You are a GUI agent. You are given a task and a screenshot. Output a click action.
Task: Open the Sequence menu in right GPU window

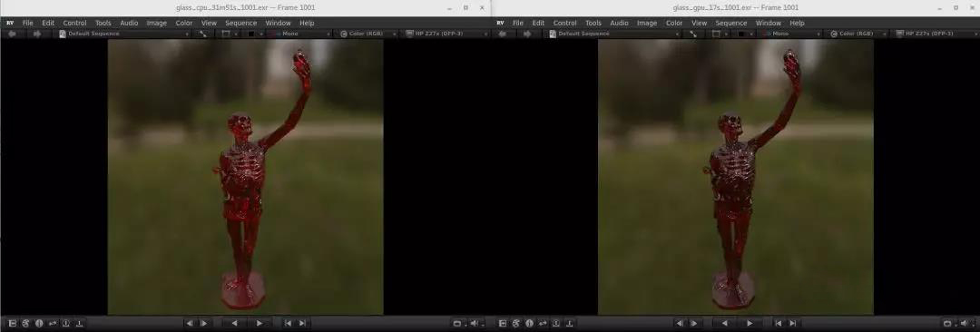pos(731,24)
